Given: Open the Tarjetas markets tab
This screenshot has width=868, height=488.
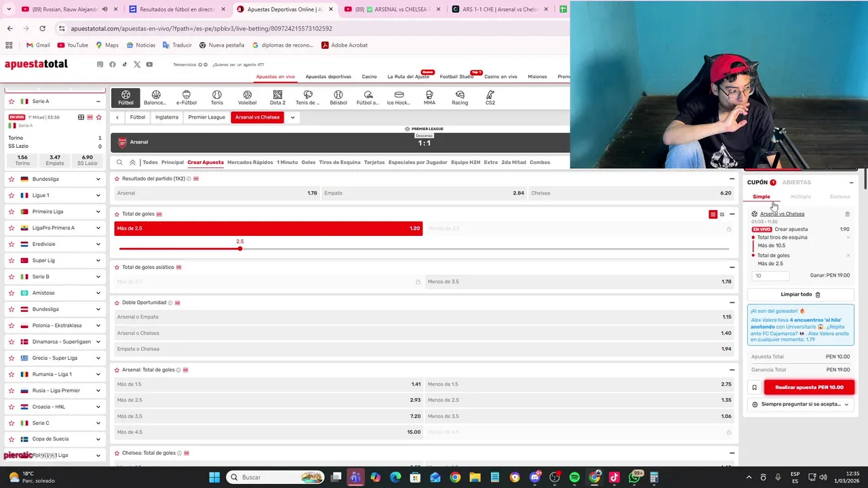Looking at the screenshot, I should pyautogui.click(x=374, y=163).
